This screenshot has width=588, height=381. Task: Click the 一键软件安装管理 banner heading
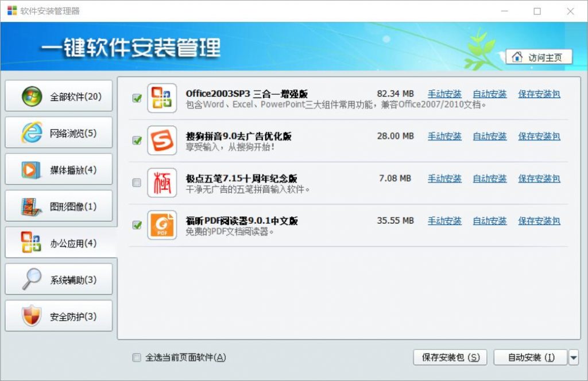[x=131, y=48]
